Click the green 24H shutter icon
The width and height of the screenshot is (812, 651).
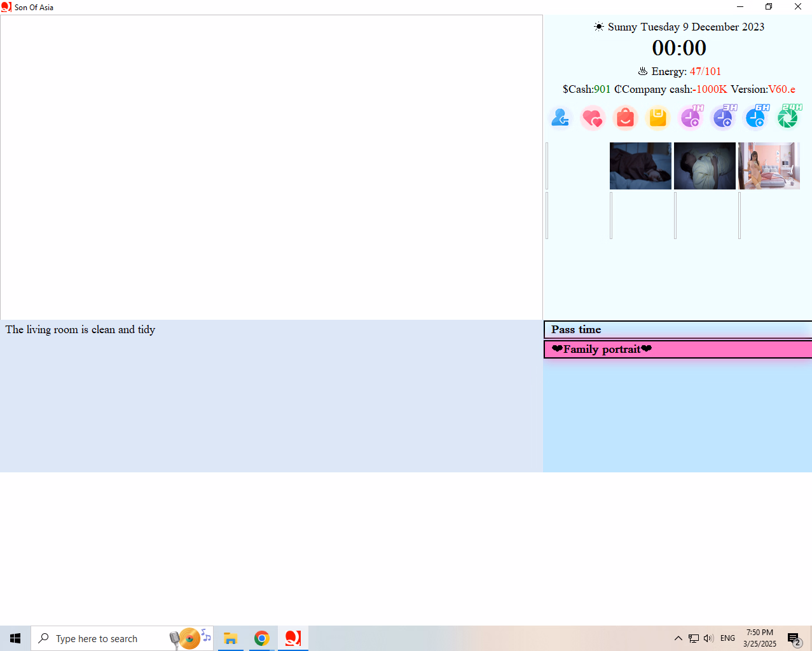(789, 118)
